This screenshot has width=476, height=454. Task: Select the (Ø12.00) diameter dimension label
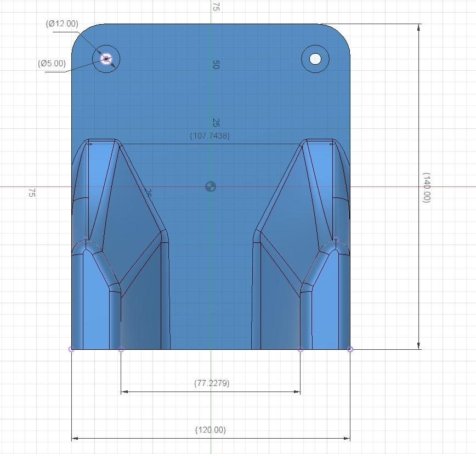[x=62, y=24]
